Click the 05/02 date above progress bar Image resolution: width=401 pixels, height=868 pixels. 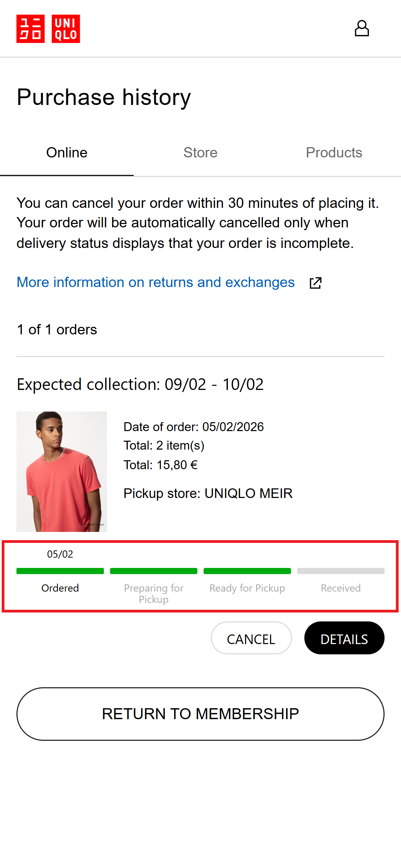click(60, 554)
